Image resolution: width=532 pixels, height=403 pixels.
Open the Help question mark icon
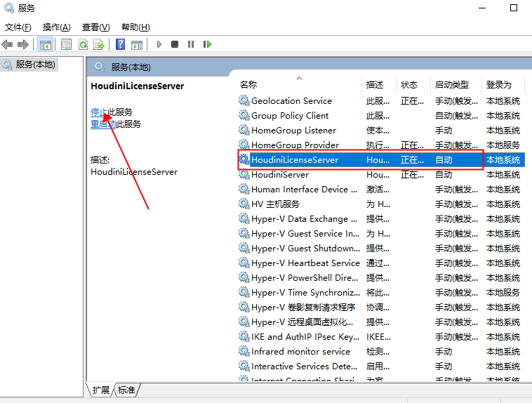click(x=121, y=44)
